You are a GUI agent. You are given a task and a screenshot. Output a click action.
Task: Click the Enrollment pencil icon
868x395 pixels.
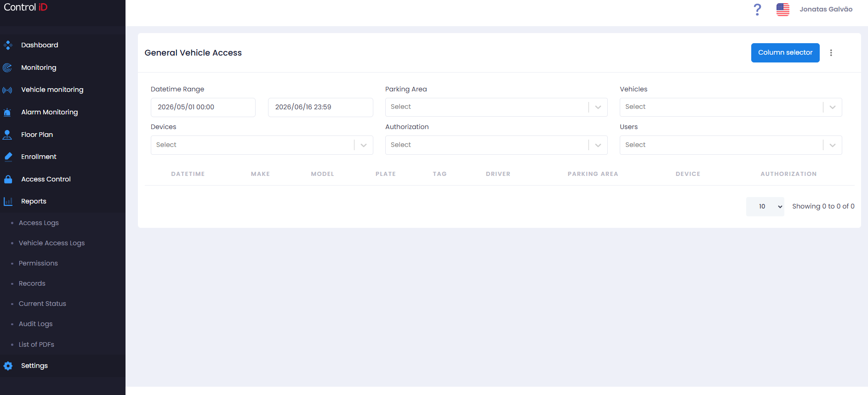tap(8, 157)
